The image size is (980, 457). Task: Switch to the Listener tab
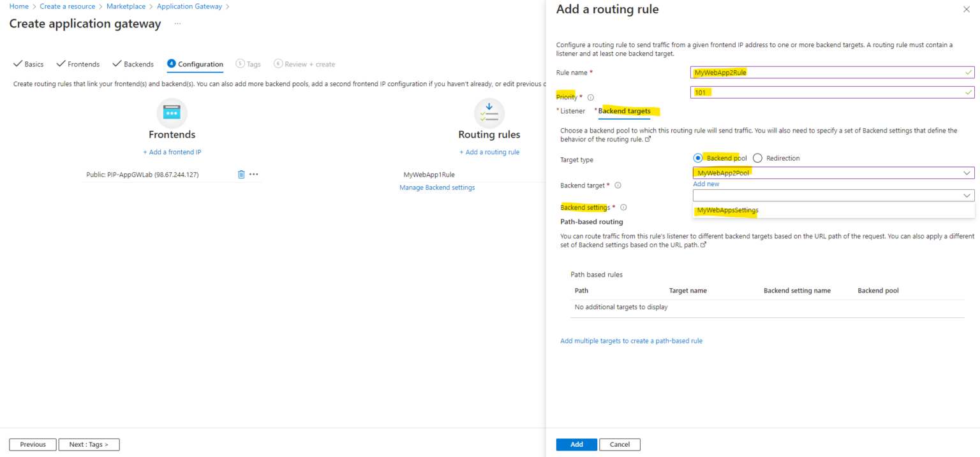click(572, 110)
